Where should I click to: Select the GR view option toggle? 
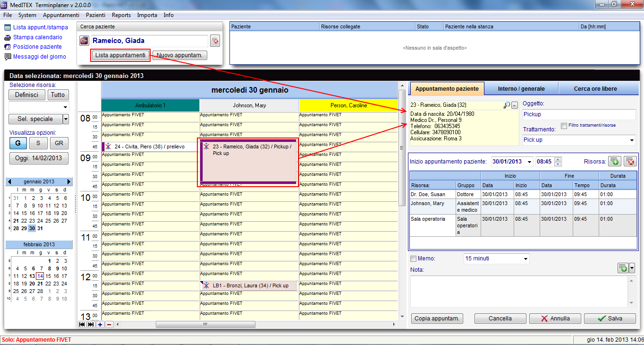pos(59,144)
